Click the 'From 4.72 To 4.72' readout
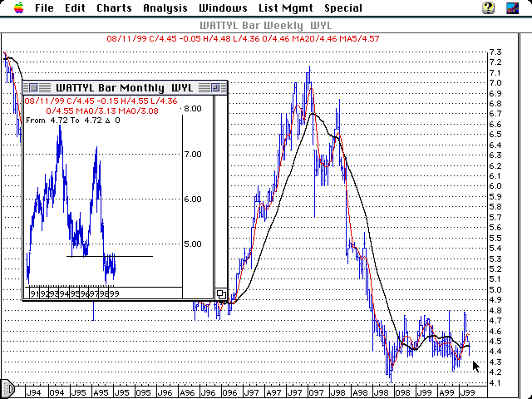This screenshot has width=532, height=399. coord(72,121)
